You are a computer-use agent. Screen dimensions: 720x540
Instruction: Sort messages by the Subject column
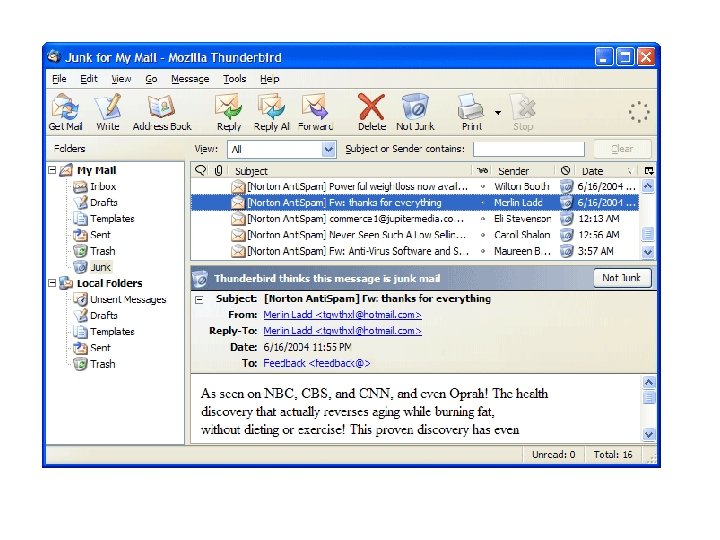click(350, 171)
